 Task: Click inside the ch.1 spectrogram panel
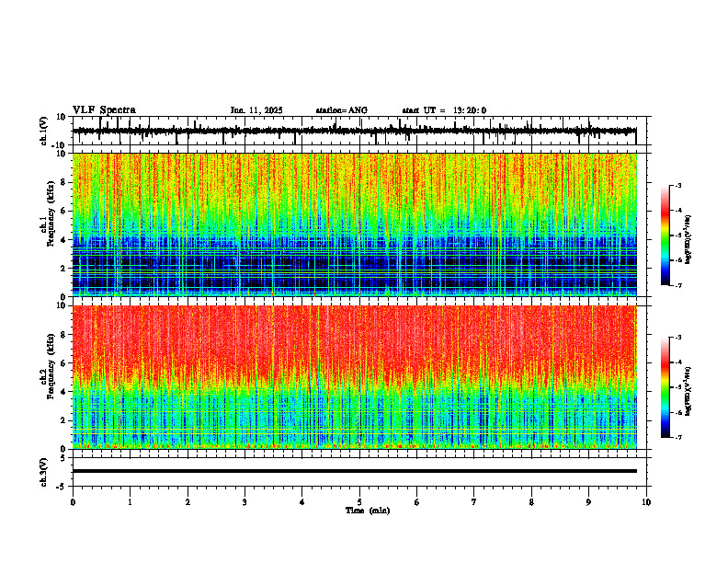click(354, 224)
